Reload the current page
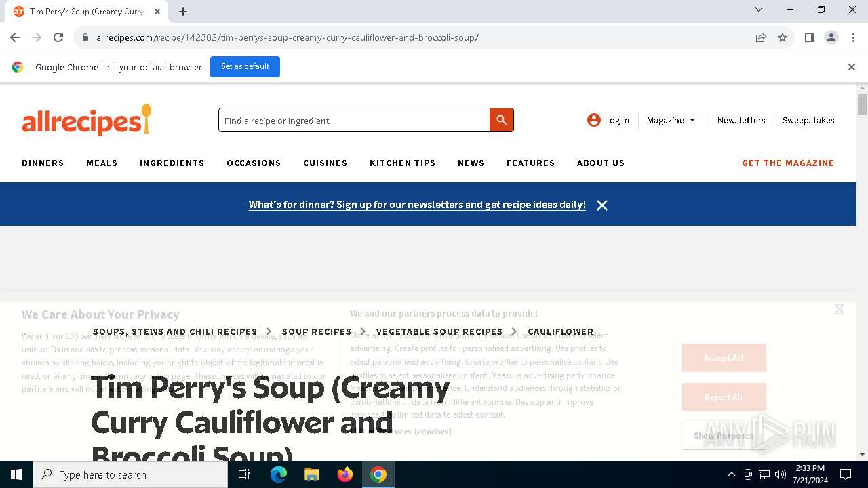The height and width of the screenshot is (488, 868). click(x=58, y=37)
